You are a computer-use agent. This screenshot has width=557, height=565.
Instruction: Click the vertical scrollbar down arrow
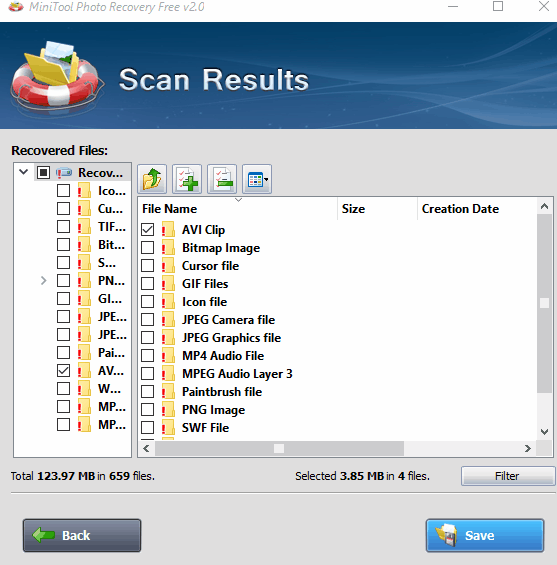tap(544, 431)
